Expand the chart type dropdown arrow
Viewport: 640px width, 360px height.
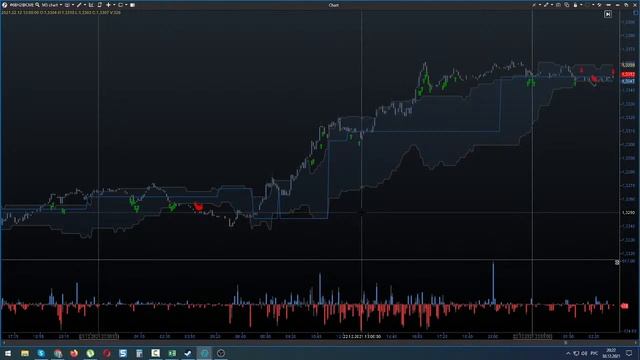click(x=73, y=5)
